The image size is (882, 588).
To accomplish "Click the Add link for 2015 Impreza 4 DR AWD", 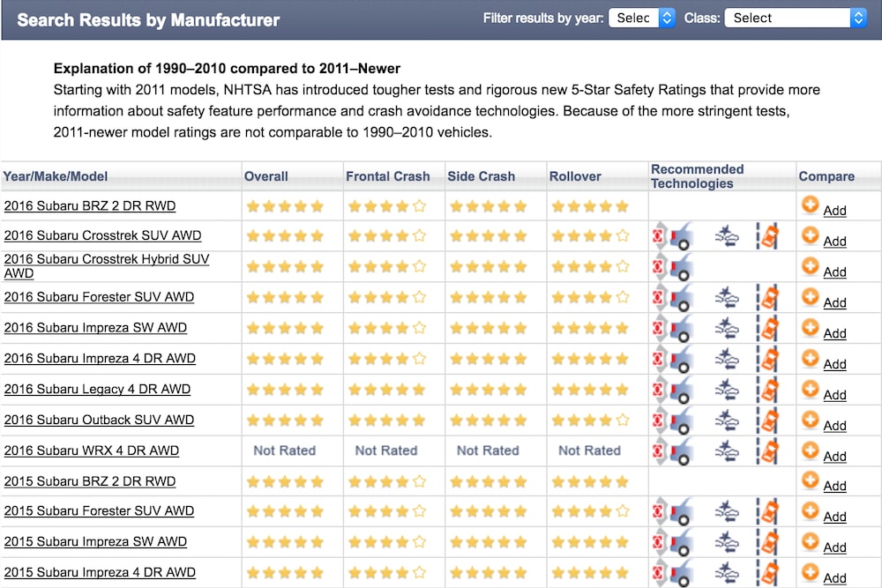I will (x=834, y=578).
